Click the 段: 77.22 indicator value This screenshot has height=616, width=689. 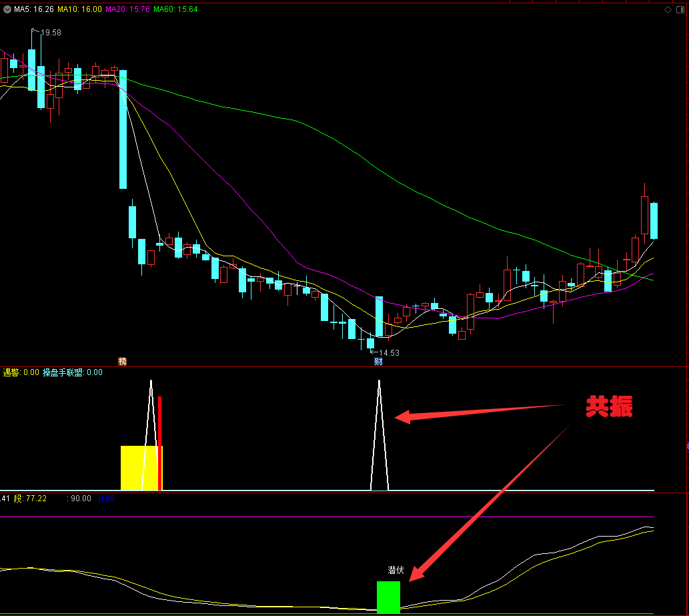pyautogui.click(x=30, y=498)
